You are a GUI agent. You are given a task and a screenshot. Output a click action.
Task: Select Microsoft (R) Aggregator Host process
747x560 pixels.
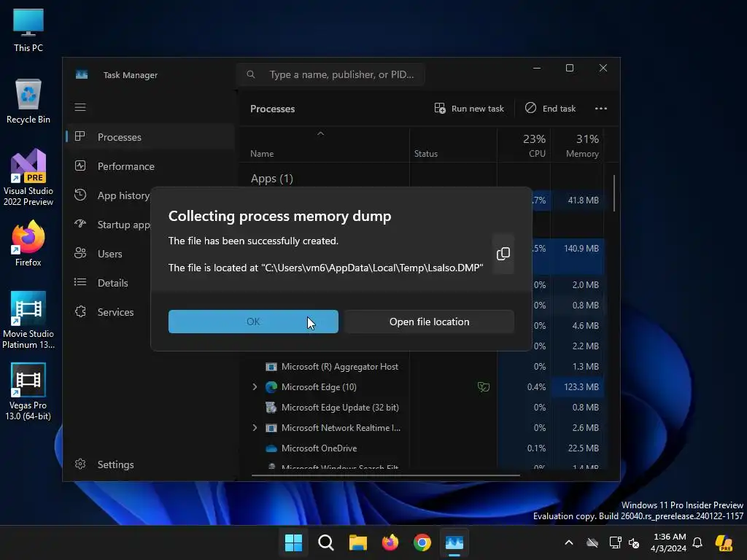(x=340, y=367)
